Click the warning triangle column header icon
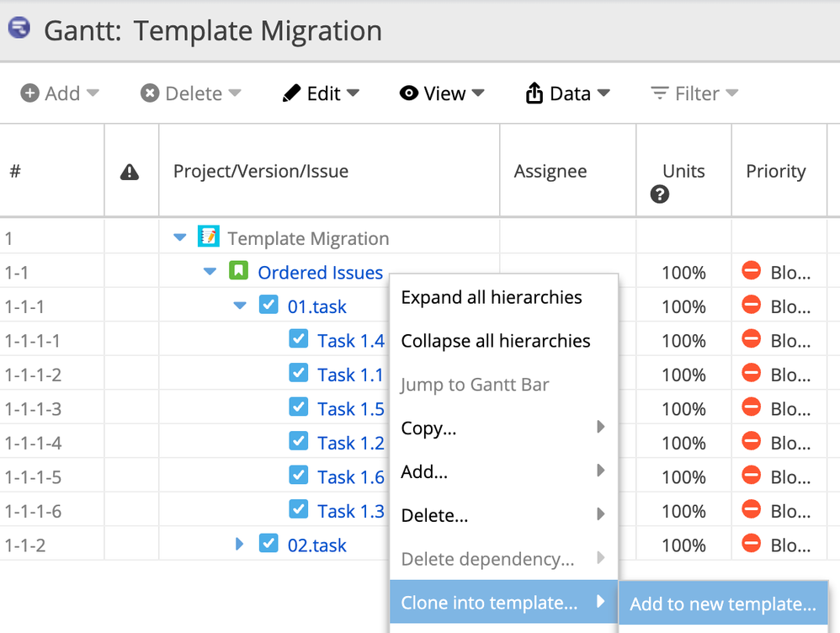840x633 pixels. coord(130,172)
